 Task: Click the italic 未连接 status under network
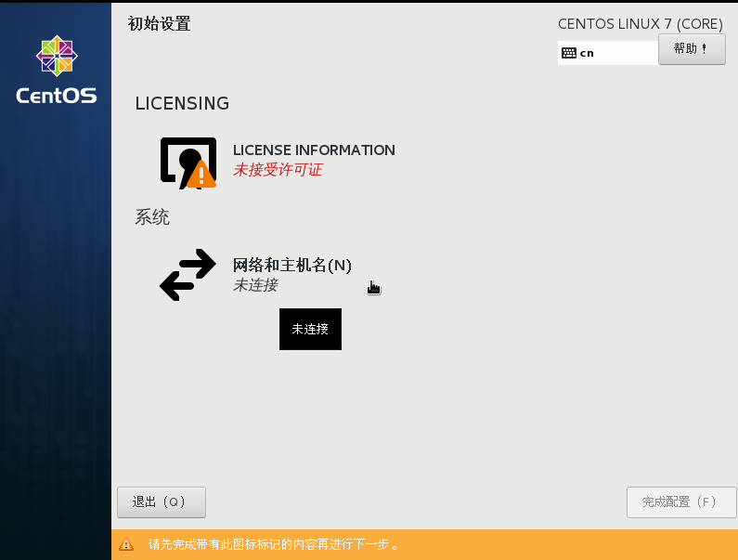255,285
